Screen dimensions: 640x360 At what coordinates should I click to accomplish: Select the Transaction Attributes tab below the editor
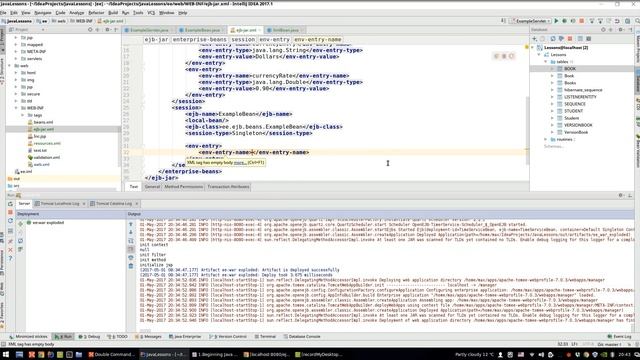pos(228,187)
